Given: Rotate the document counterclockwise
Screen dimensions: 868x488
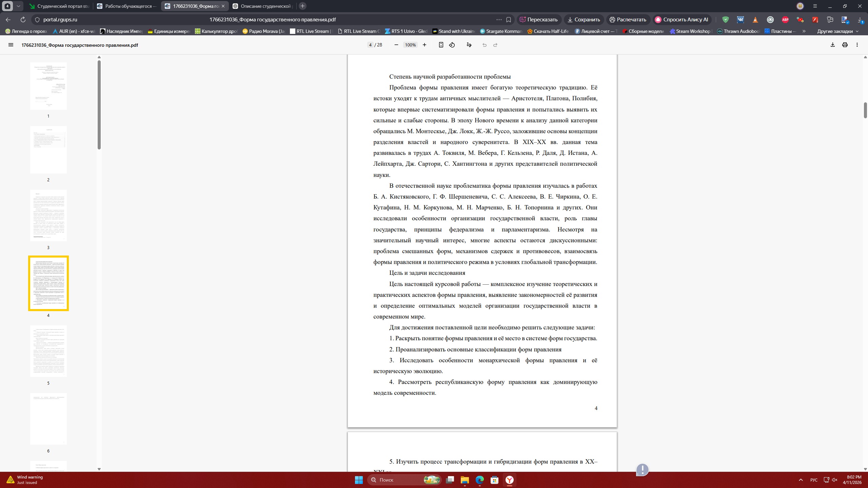Looking at the screenshot, I should click(x=452, y=45).
